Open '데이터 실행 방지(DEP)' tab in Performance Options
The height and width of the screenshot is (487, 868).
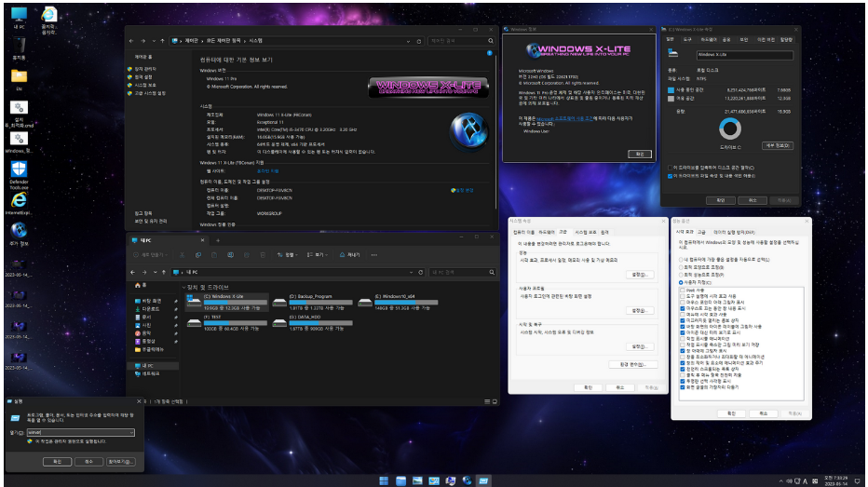click(734, 233)
